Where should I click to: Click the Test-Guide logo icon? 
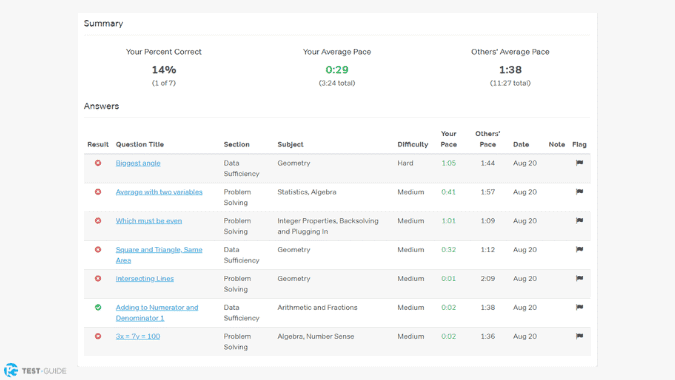tap(11, 370)
